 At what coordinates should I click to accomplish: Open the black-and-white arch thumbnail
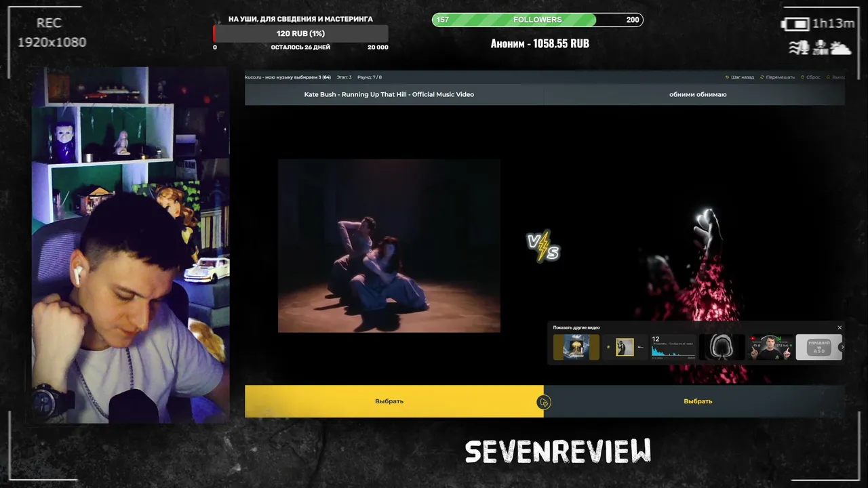722,348
